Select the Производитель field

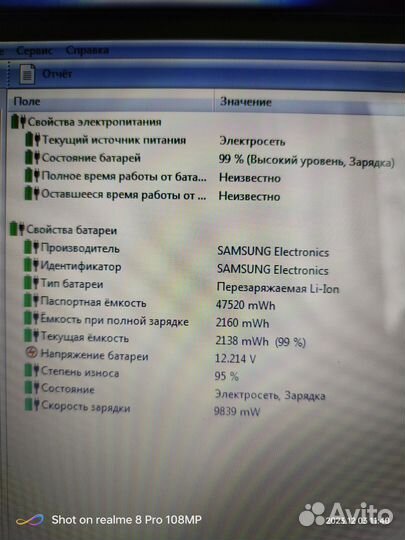pos(80,248)
